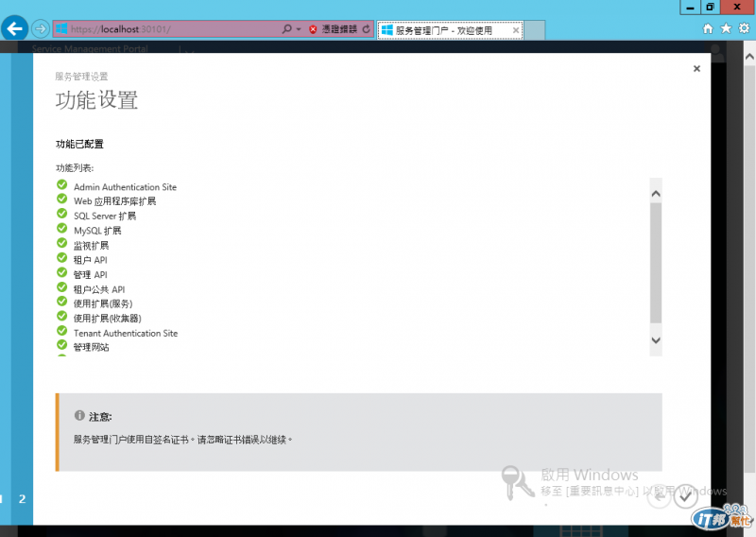
Task: Click the 'SQL Server 扩展' list entry
Action: 105,217
